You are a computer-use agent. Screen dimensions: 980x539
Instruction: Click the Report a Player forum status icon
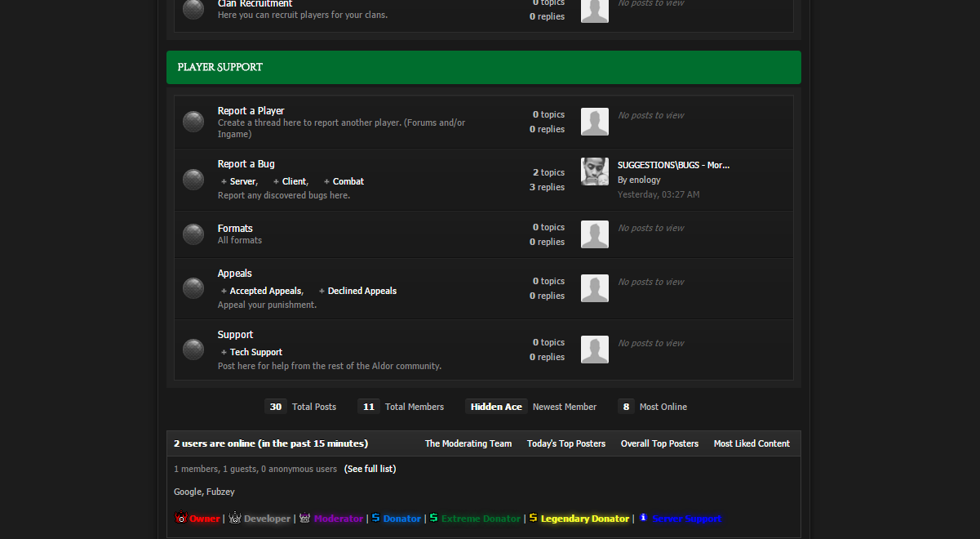(x=193, y=122)
